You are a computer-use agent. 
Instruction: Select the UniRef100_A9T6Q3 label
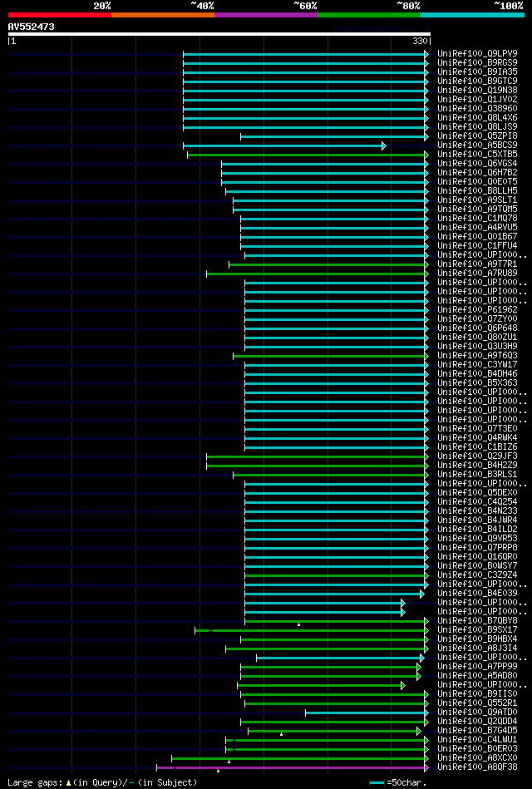[x=477, y=356]
